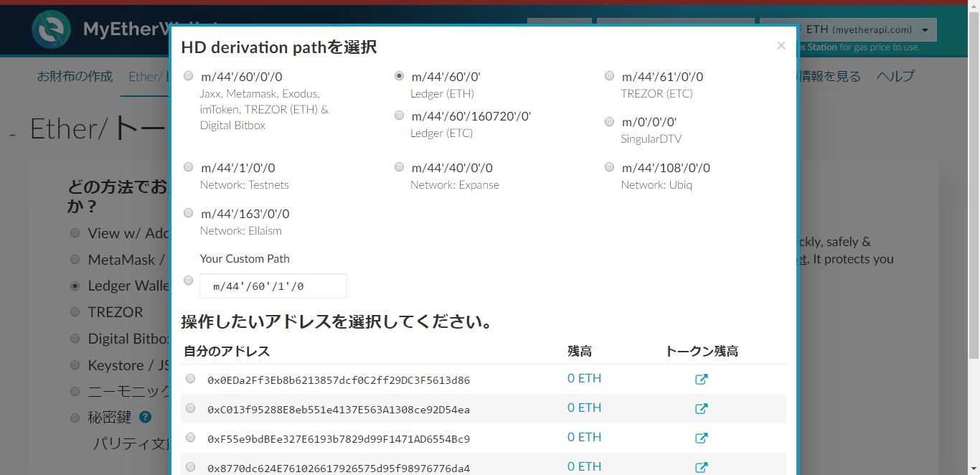Click the 残高 column header
980x475 pixels.
[580, 352]
